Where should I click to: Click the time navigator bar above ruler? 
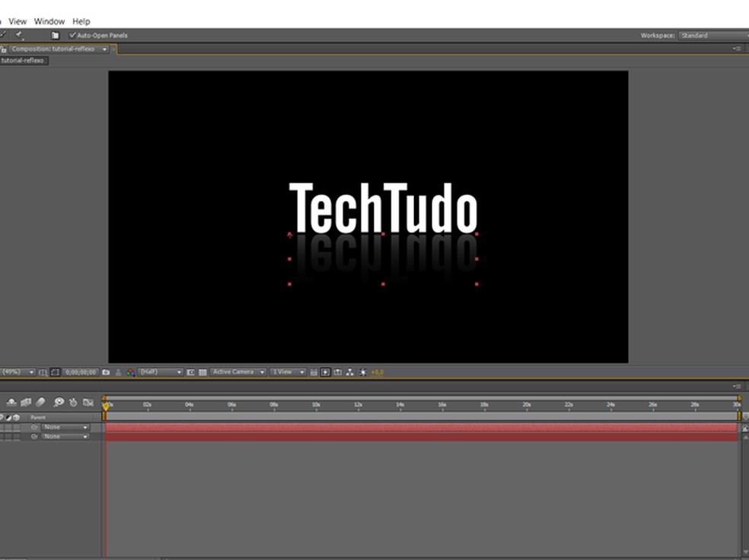click(422, 398)
